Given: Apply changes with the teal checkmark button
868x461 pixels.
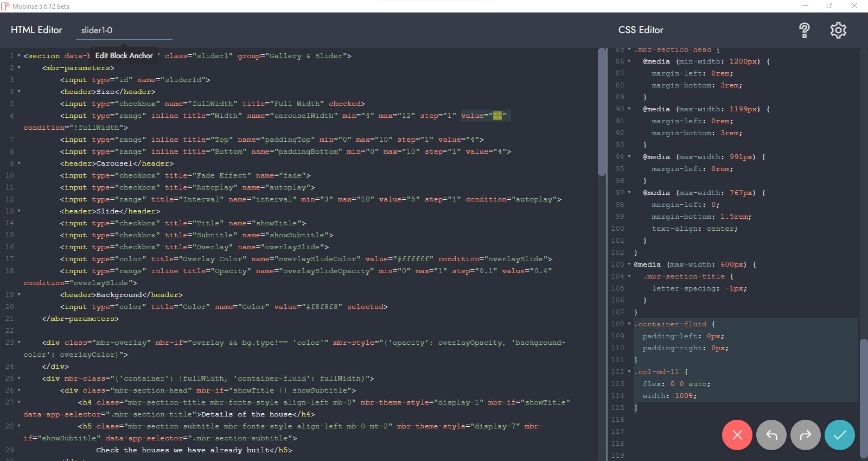Looking at the screenshot, I should 839,435.
